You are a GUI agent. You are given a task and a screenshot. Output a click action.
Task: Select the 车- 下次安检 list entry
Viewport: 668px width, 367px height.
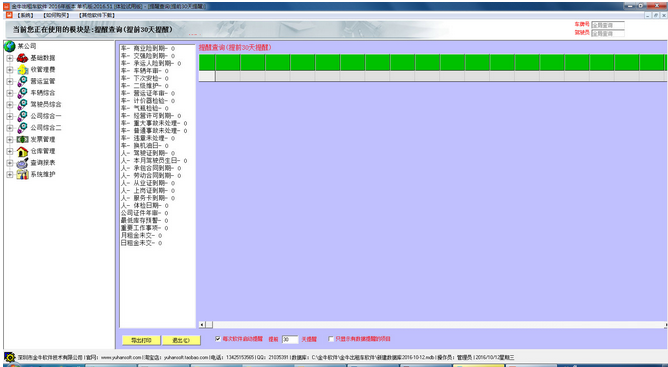pyautogui.click(x=145, y=78)
